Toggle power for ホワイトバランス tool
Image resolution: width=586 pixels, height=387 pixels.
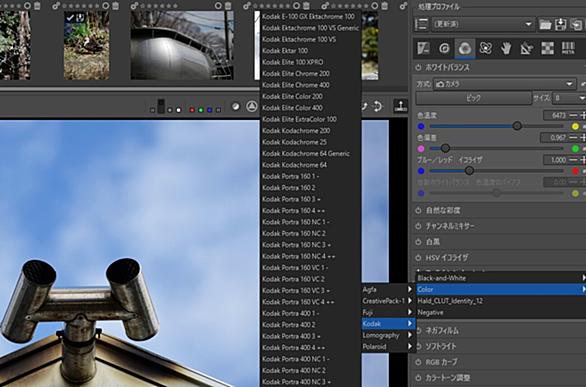(x=418, y=68)
